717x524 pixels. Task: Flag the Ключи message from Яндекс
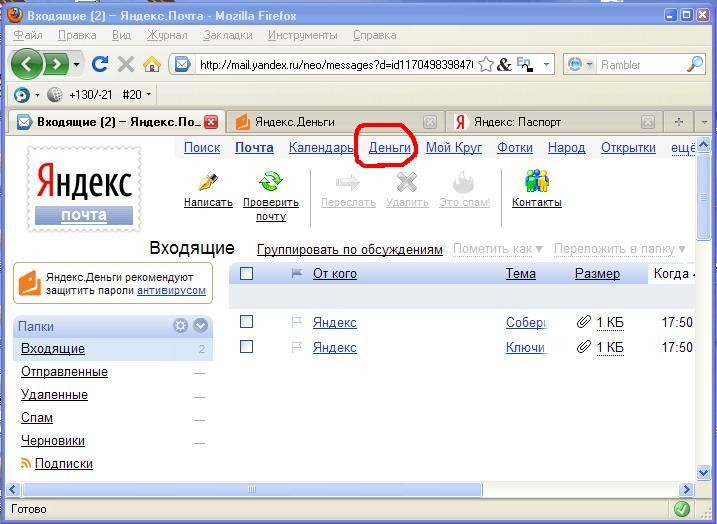(x=297, y=348)
